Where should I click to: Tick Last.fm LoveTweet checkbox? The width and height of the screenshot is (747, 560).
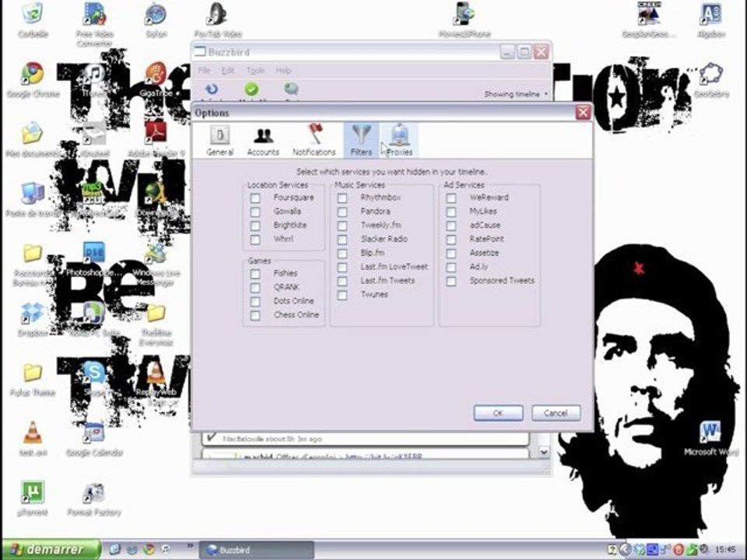tap(342, 267)
